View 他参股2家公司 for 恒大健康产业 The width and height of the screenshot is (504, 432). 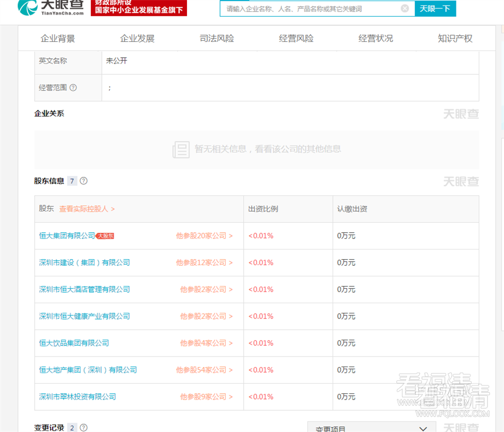206,316
